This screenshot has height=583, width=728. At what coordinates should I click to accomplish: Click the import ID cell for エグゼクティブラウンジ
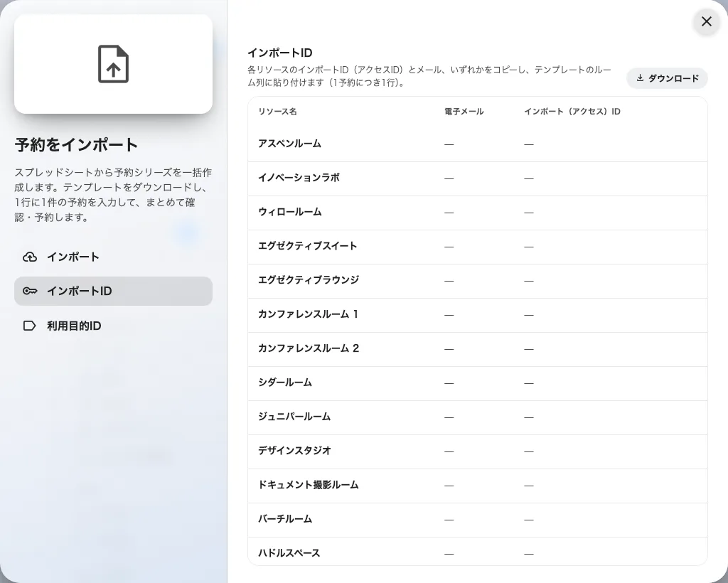pyautogui.click(x=528, y=281)
